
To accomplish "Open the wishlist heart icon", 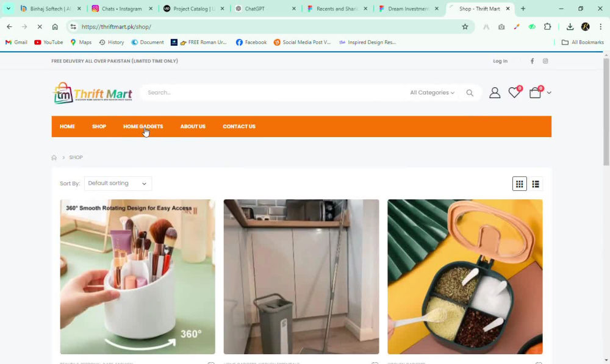I will (x=515, y=92).
